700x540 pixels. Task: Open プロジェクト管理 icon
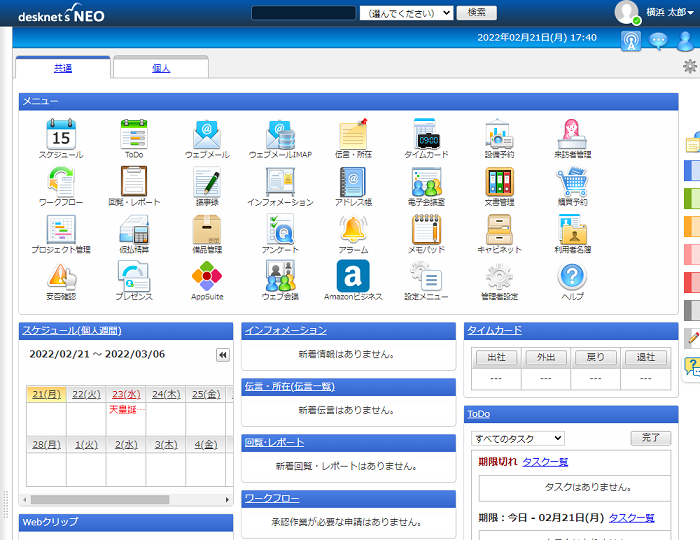tap(61, 229)
